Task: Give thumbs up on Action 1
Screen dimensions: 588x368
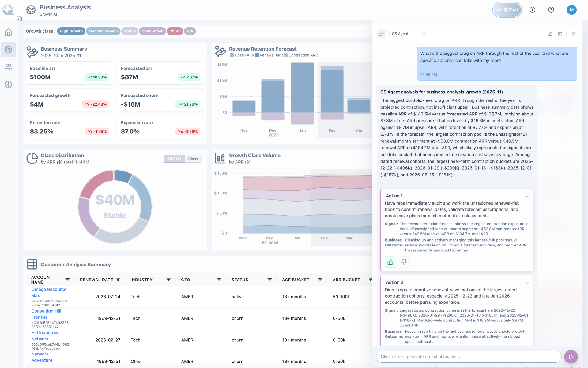Action: coord(390,262)
